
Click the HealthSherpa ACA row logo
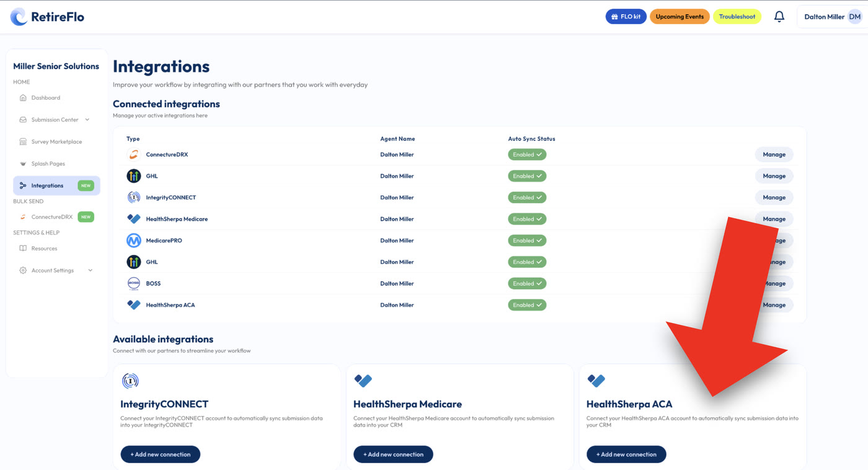(133, 305)
